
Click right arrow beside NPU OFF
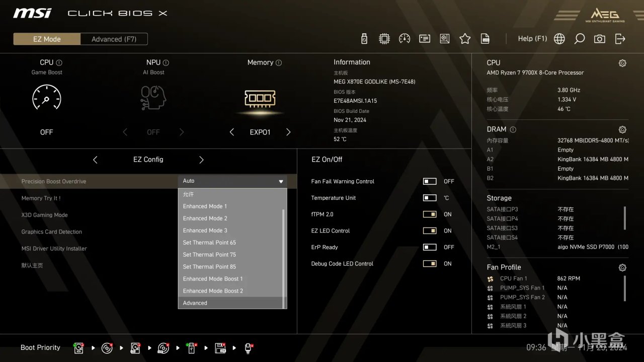pyautogui.click(x=182, y=132)
